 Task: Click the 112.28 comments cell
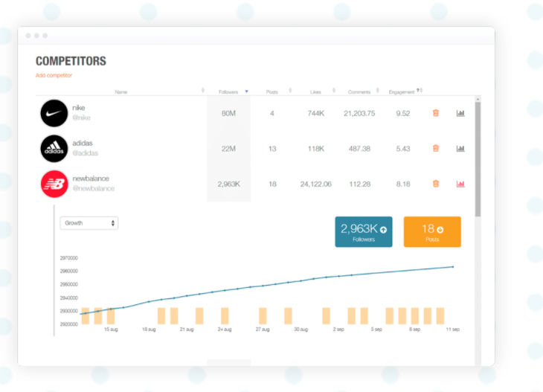[359, 184]
